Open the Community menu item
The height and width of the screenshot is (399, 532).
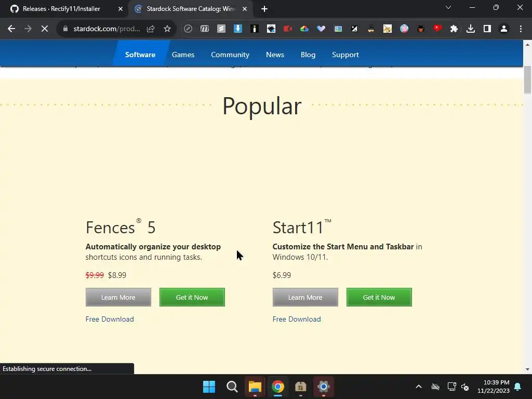pyautogui.click(x=230, y=55)
